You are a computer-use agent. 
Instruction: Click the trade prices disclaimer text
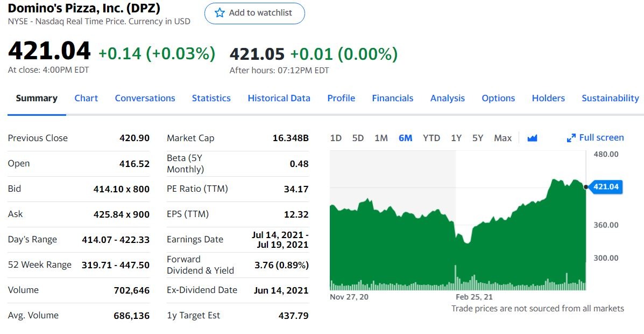pyautogui.click(x=537, y=309)
